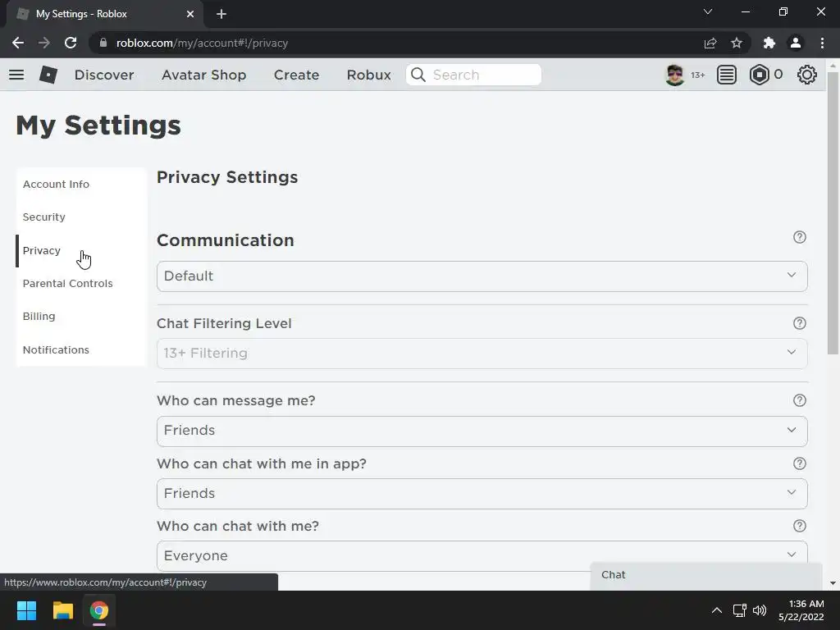Expand the 13+ Filtering dropdown
The image size is (840, 630).
point(482,353)
